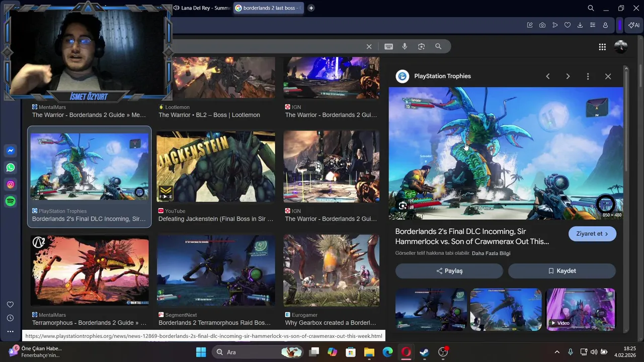
Task: Open The Warrior MentalMars guide title
Action: [89, 115]
